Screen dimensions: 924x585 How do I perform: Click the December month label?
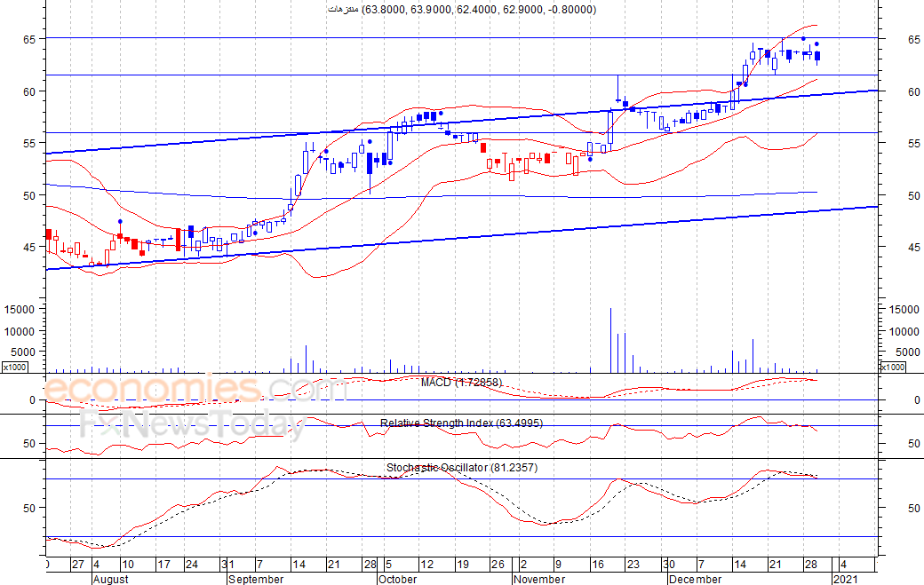pos(695,579)
